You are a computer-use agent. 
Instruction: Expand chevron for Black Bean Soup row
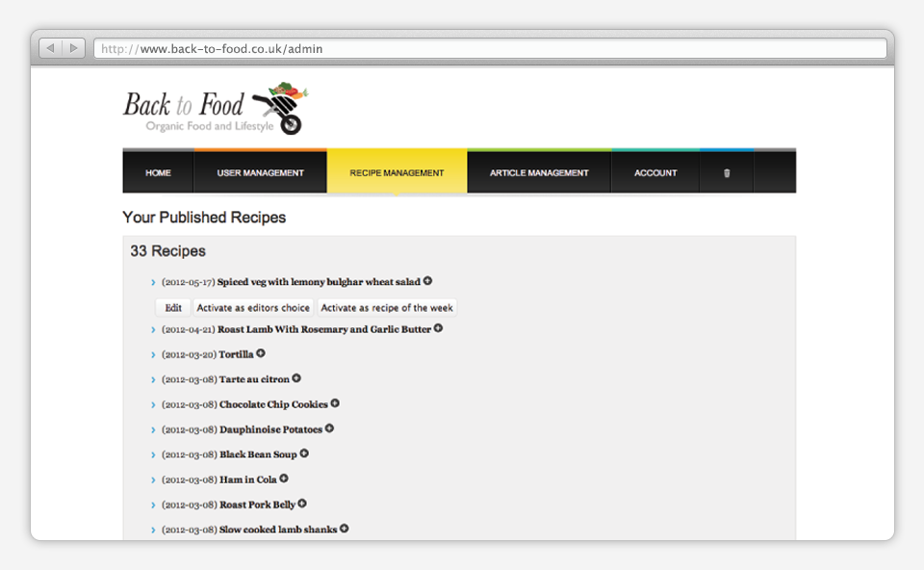(x=153, y=455)
